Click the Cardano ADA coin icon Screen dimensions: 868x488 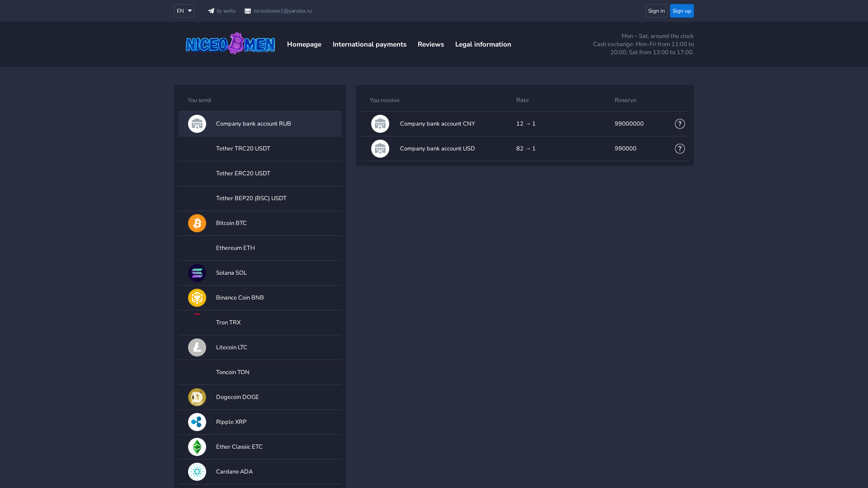point(197,472)
